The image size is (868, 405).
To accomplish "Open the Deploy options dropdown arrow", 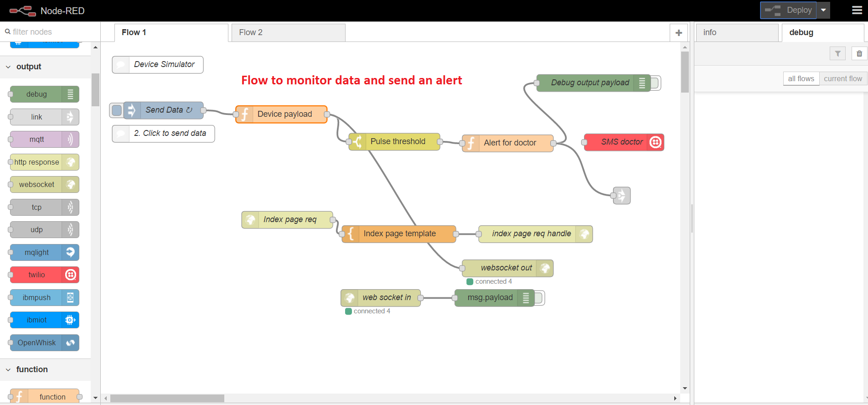I will click(823, 10).
